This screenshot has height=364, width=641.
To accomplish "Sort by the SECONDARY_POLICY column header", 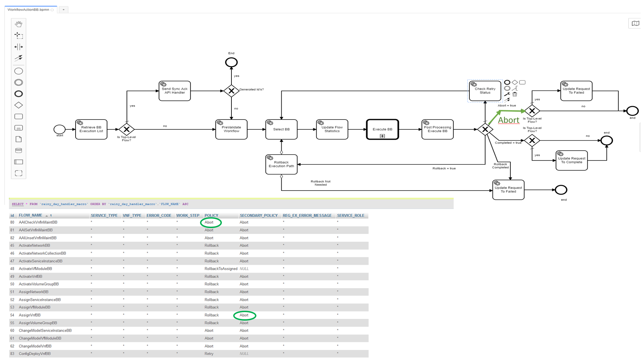I will coord(259,215).
